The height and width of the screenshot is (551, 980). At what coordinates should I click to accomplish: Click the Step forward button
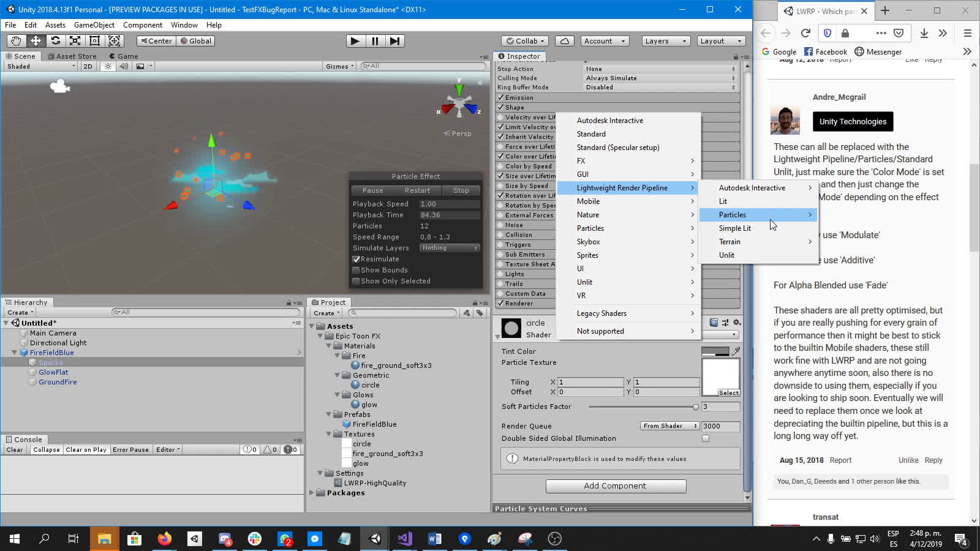[395, 41]
